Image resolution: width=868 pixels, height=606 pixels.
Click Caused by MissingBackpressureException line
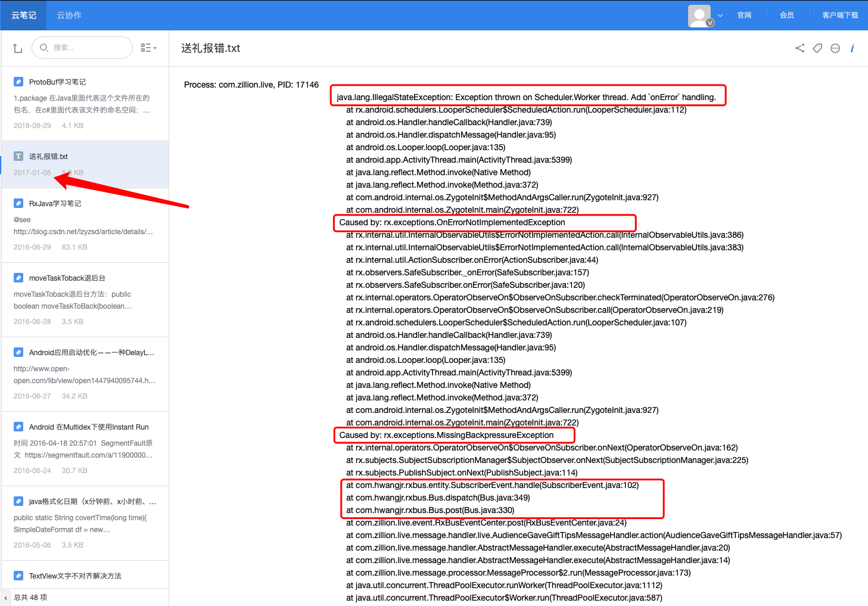[x=446, y=435]
